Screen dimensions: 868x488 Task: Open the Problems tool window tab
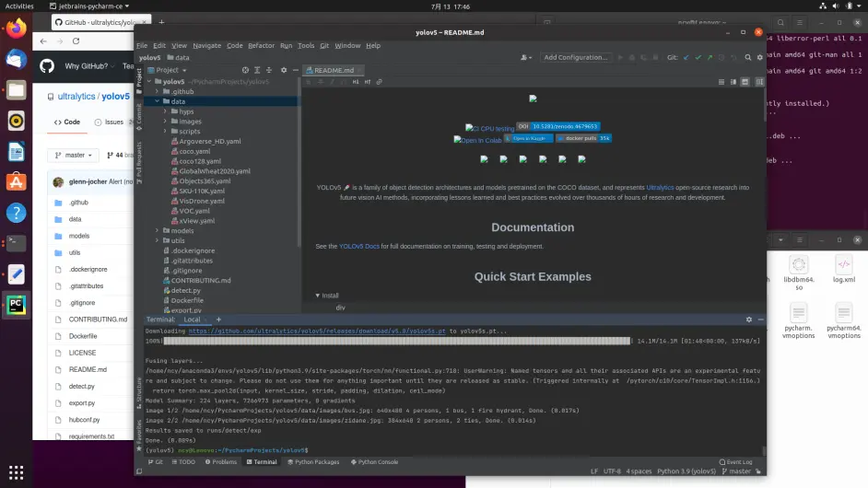click(x=220, y=462)
